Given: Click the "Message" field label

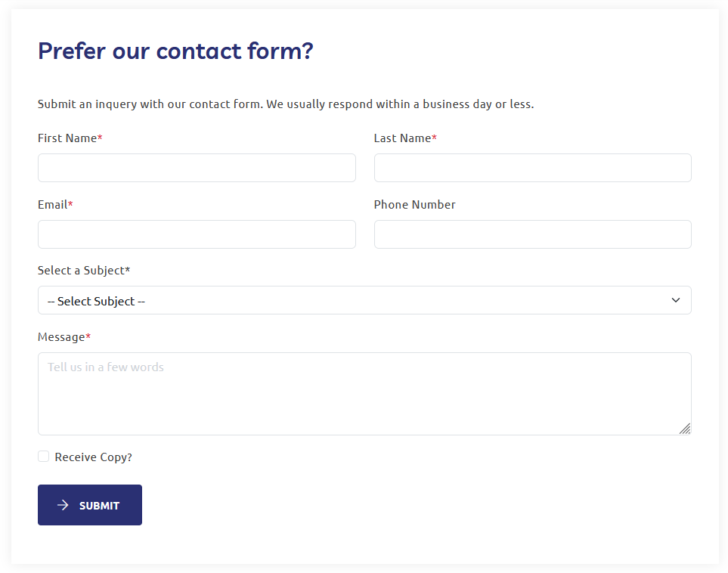Looking at the screenshot, I should [x=61, y=337].
